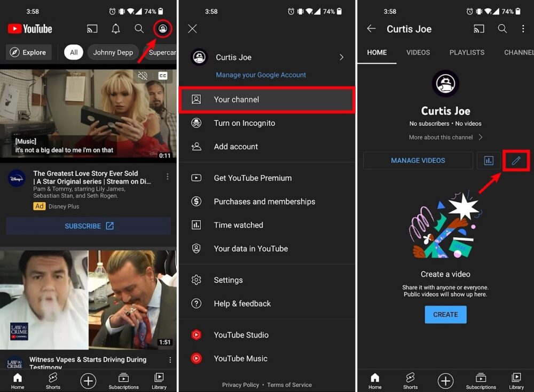Select the Johnny Depp filter chip
Image resolution: width=534 pixels, height=392 pixels.
(113, 52)
